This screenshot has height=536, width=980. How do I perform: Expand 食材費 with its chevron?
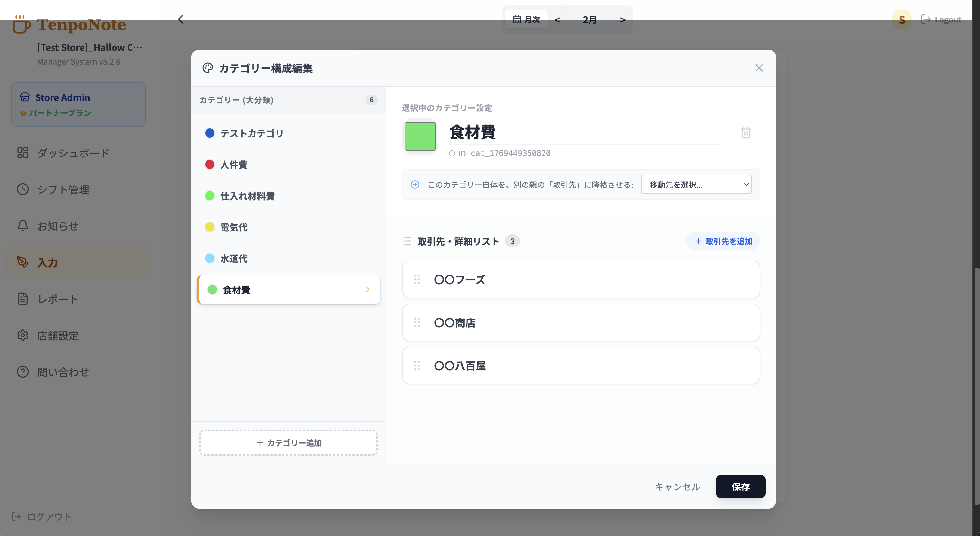(x=368, y=290)
